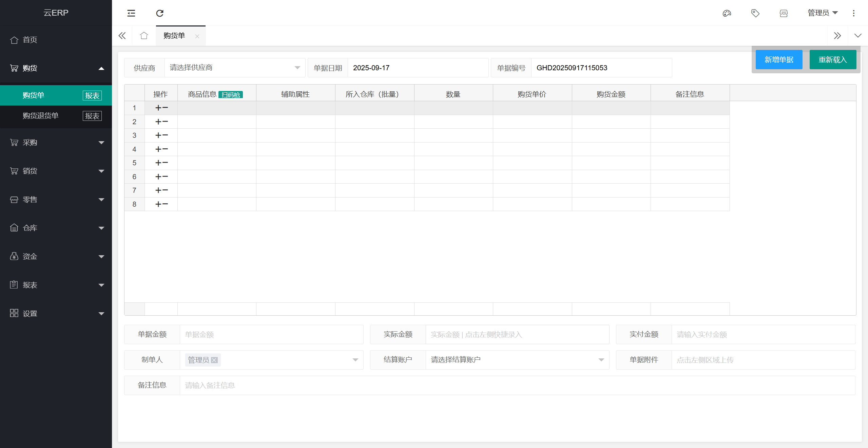Image resolution: width=868 pixels, height=448 pixels.
Task: Click the tag icon in the header
Action: (755, 13)
